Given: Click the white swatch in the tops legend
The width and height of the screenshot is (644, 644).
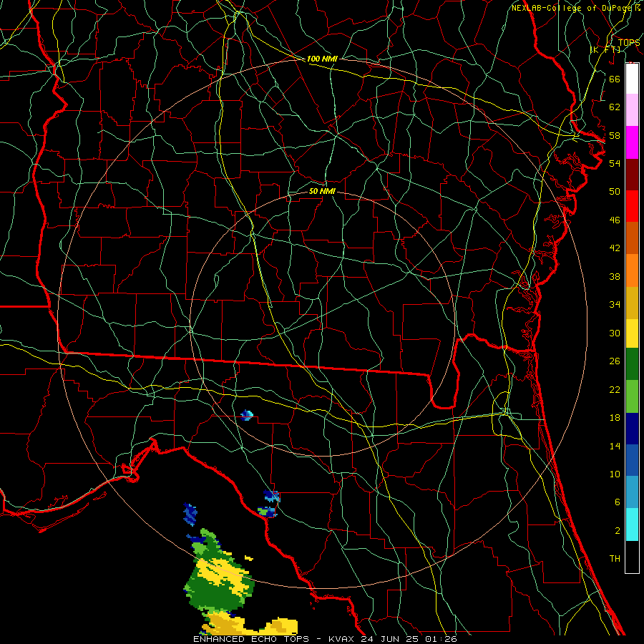Looking at the screenshot, I should click(x=632, y=79).
